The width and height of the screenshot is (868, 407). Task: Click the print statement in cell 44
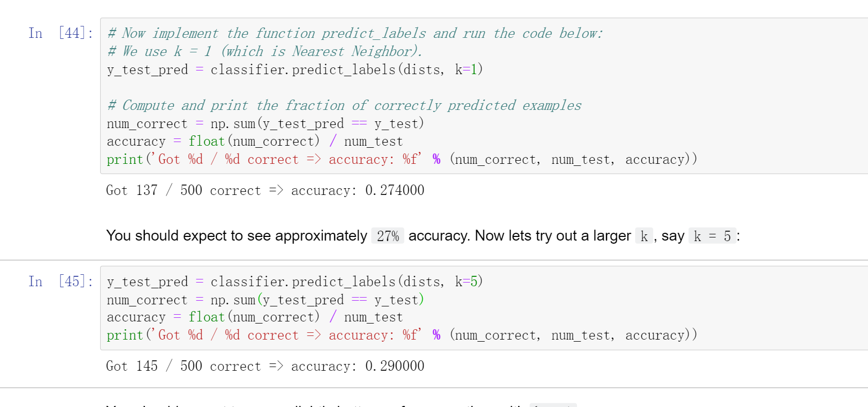402,160
